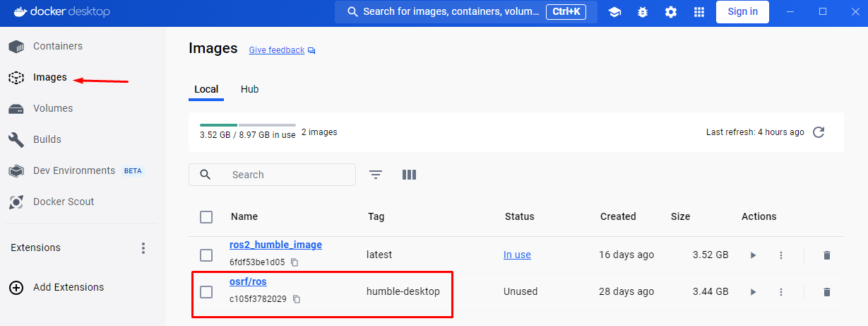This screenshot has height=326, width=868.
Task: Click the Sign in button
Action: point(742,12)
